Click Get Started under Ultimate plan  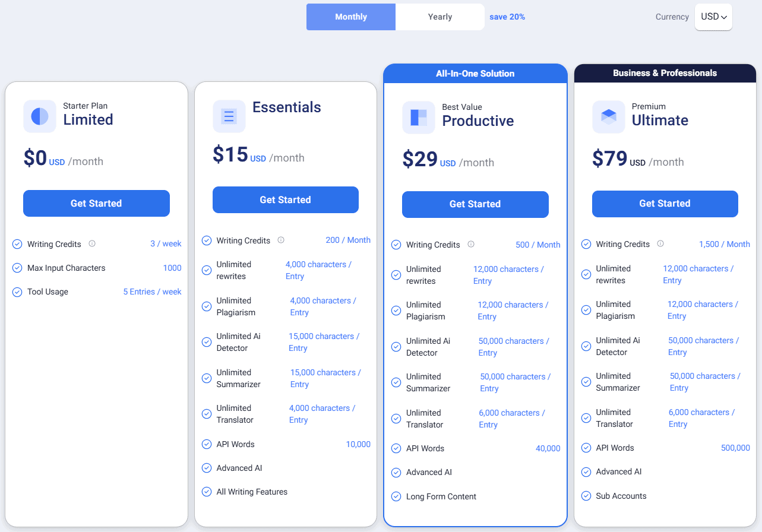tap(665, 204)
